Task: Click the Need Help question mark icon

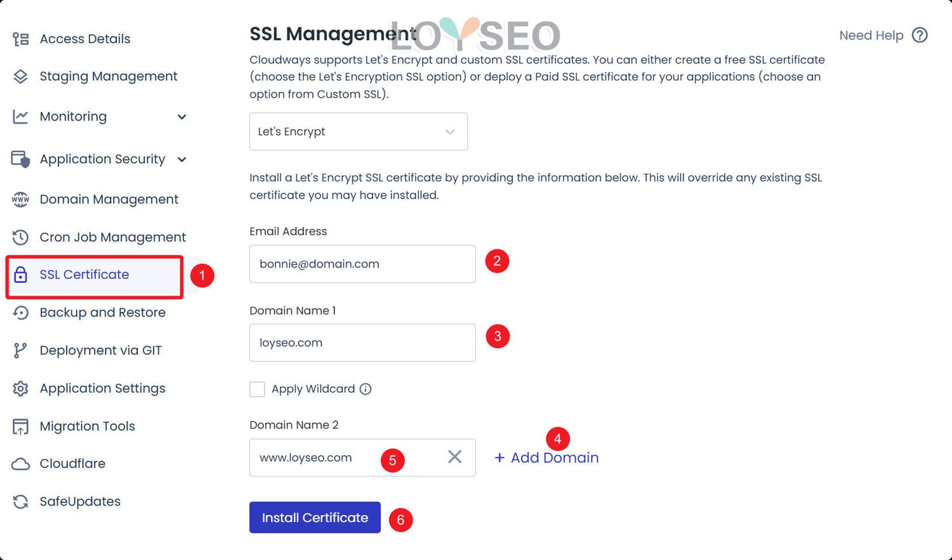Action: [x=920, y=36]
